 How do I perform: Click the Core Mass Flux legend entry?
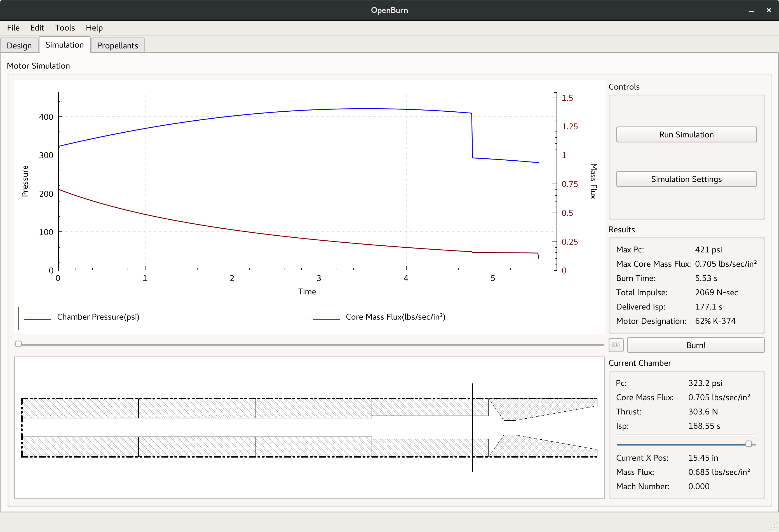(x=379, y=317)
